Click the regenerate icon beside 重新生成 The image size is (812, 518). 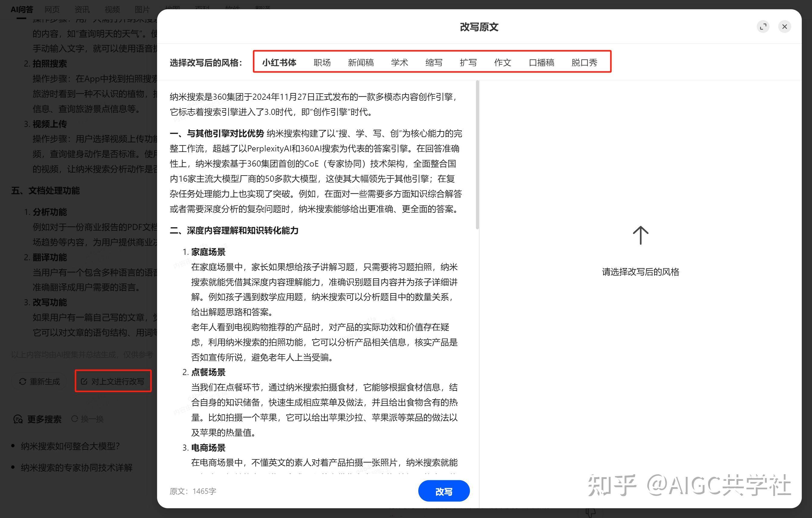(x=23, y=381)
